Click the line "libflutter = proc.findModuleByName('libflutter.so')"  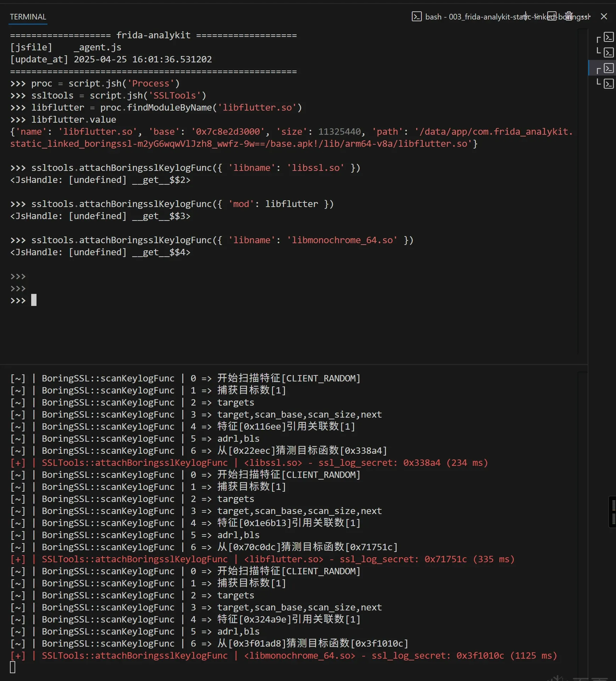coord(156,107)
